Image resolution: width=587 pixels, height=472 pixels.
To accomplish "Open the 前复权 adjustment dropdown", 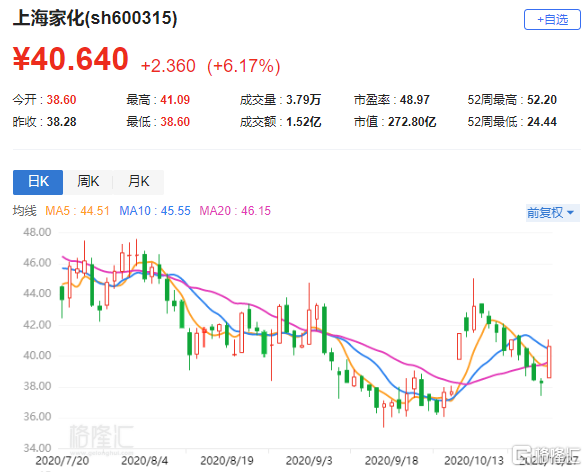I will [x=553, y=213].
